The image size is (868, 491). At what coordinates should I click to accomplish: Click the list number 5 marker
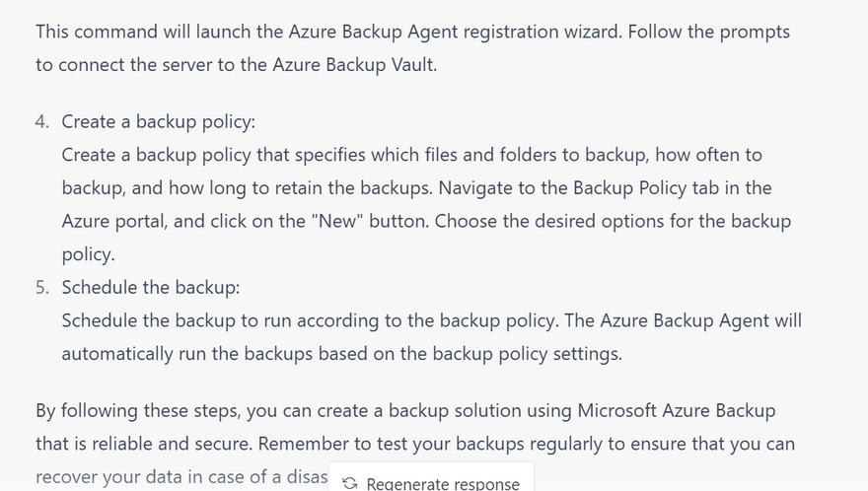(41, 288)
